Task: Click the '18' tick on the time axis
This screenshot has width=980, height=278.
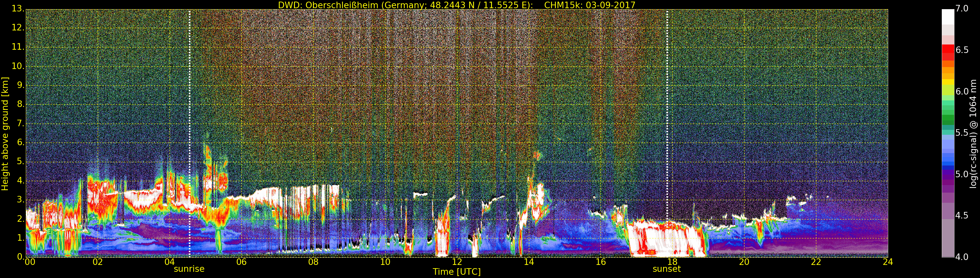Action: tap(672, 262)
